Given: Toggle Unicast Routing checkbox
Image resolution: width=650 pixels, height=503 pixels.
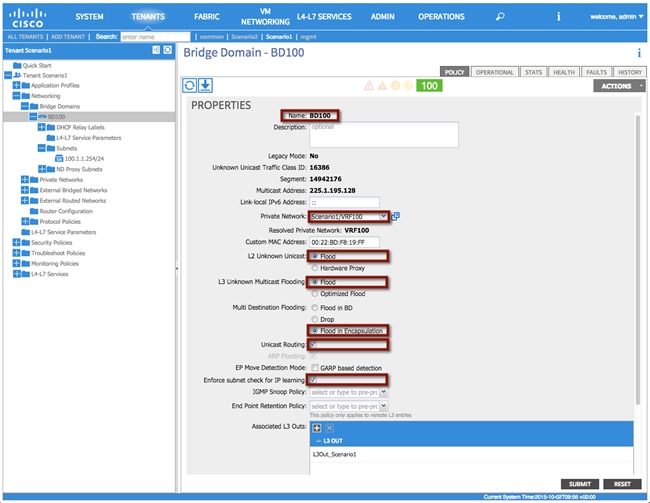Looking at the screenshot, I should tap(314, 344).
